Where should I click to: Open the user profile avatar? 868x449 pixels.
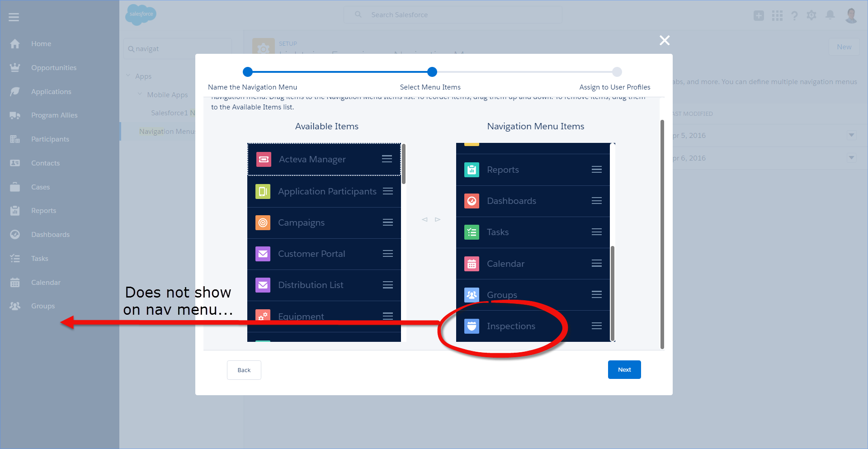(851, 16)
